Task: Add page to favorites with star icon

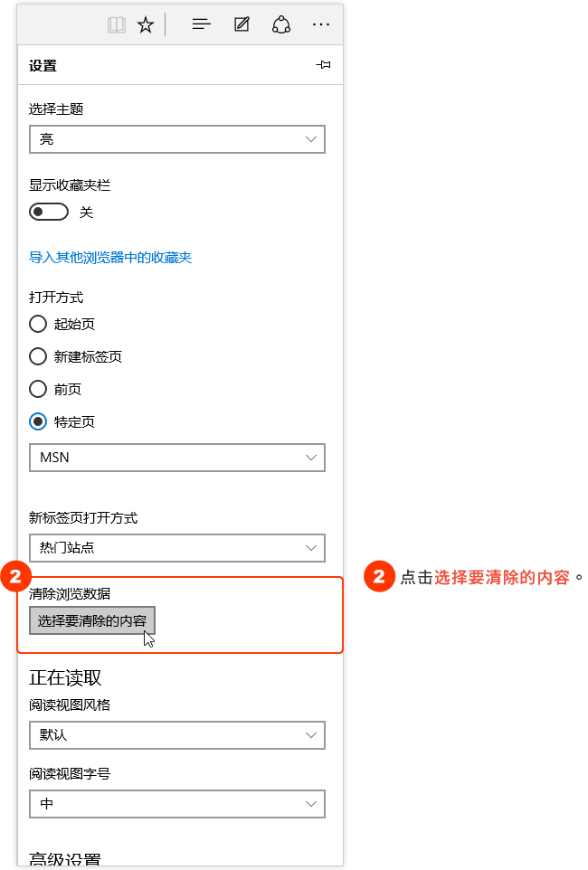Action: 146,25
